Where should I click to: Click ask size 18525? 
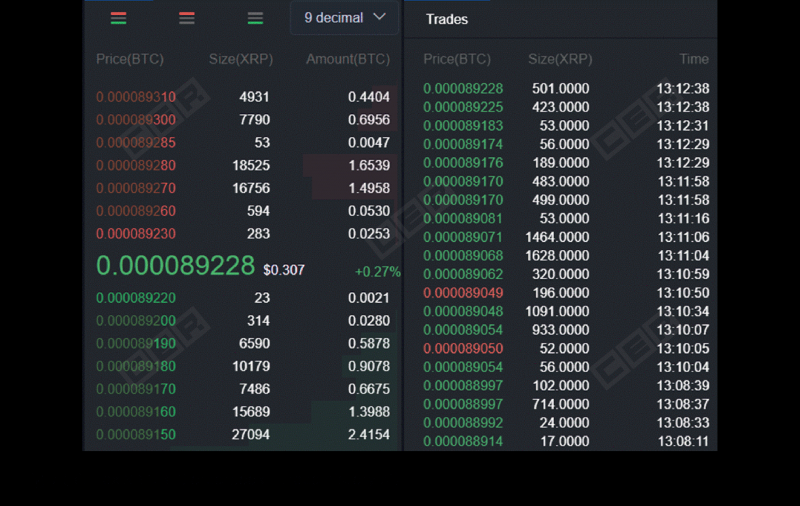(251, 166)
